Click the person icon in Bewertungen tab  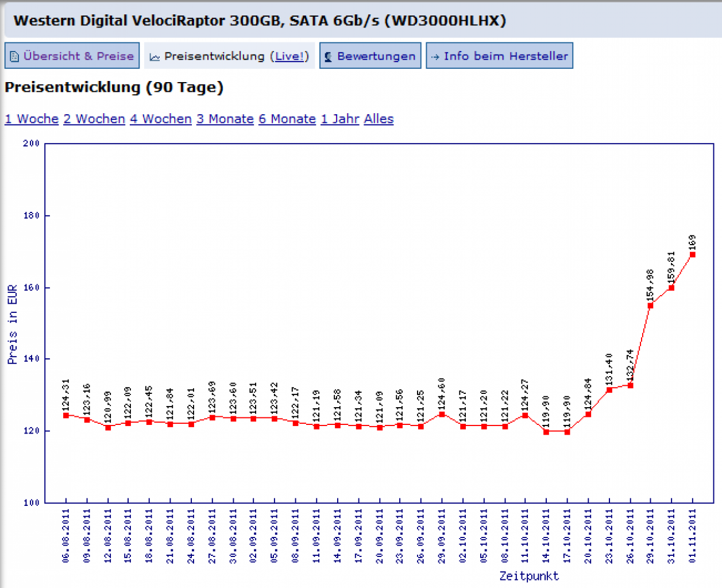click(x=329, y=57)
